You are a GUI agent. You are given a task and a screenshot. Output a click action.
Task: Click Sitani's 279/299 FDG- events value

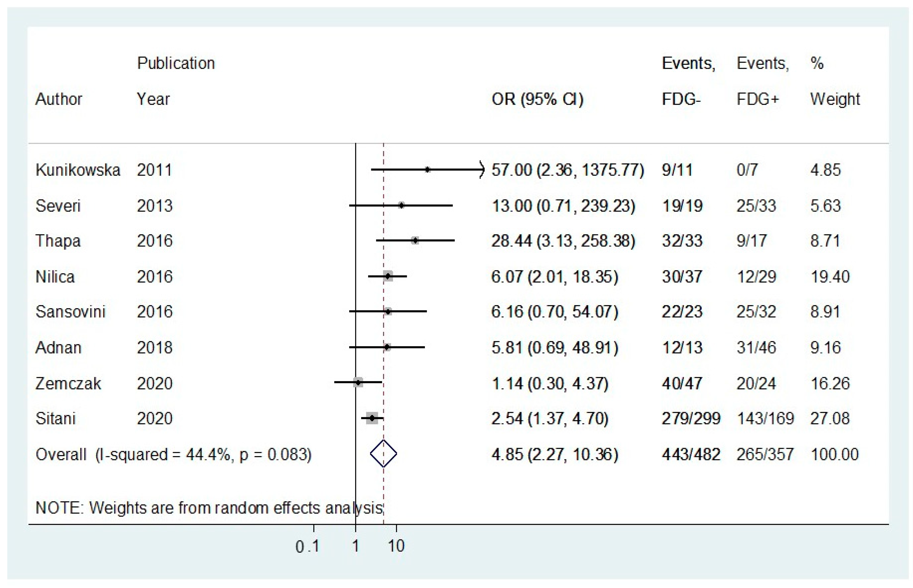click(x=691, y=419)
